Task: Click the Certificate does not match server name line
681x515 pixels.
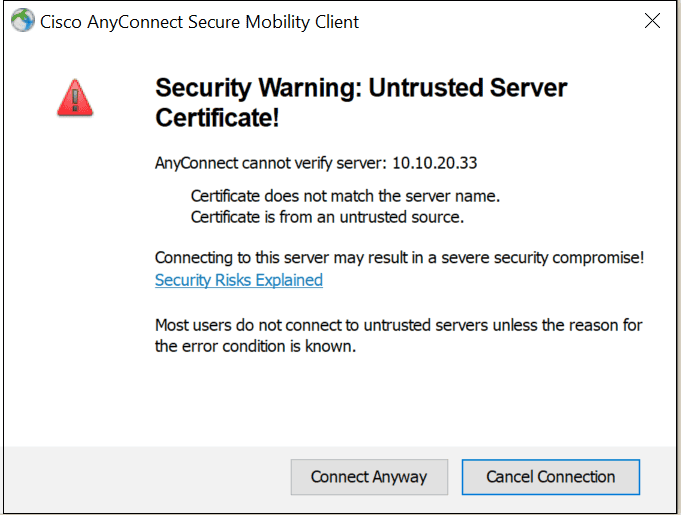Action: (345, 196)
